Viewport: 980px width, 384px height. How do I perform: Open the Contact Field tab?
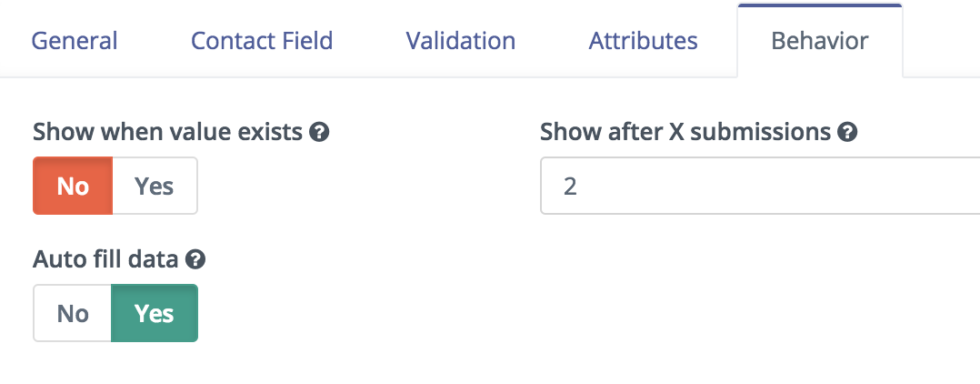pos(261,41)
